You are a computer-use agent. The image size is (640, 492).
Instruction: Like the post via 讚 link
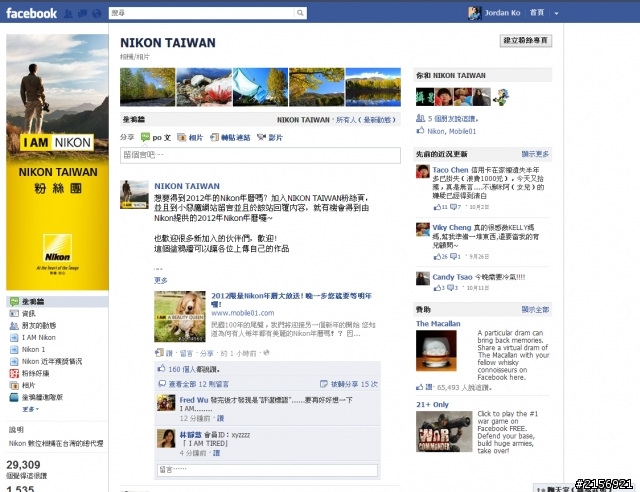tap(169, 353)
